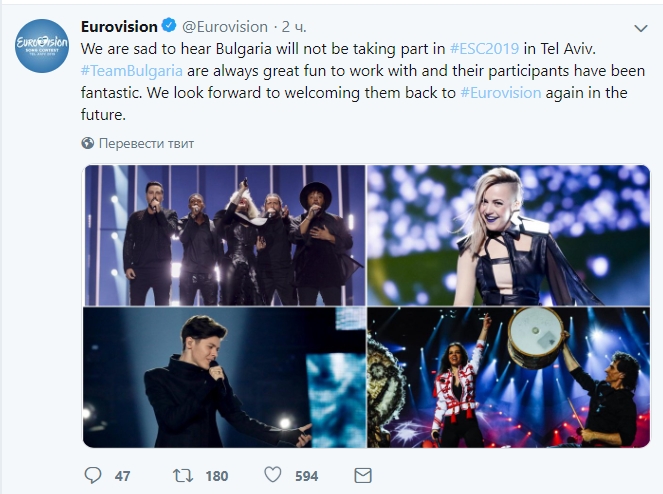Viewport: 663px width, 494px height.
Task: Click the Eurovision profile avatar
Action: [x=42, y=45]
